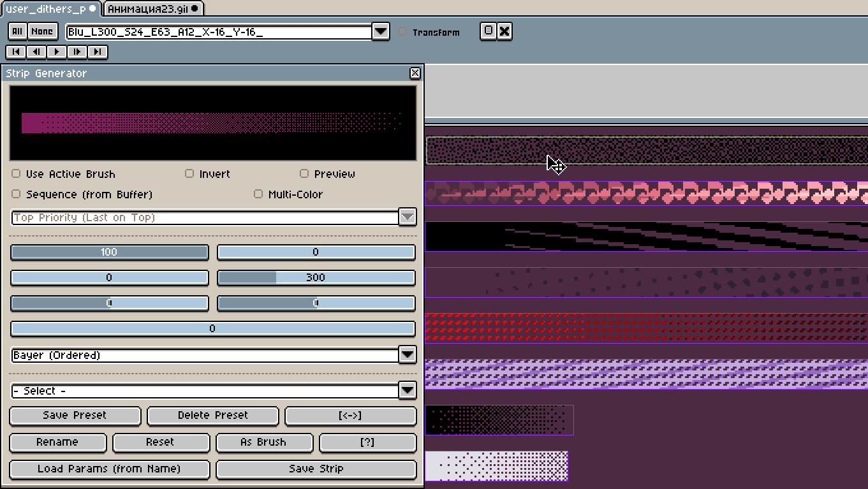Image resolution: width=868 pixels, height=489 pixels.
Task: Step forward one frame
Action: (x=77, y=52)
